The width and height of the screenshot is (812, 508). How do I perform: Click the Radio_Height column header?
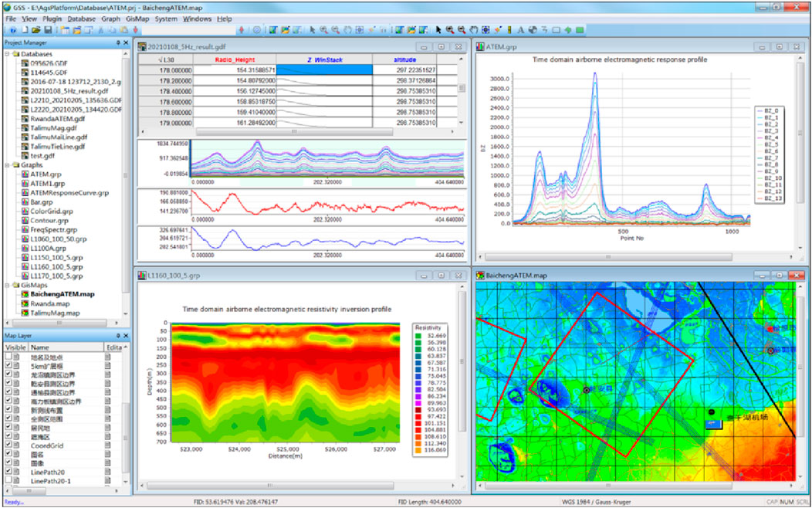point(235,58)
